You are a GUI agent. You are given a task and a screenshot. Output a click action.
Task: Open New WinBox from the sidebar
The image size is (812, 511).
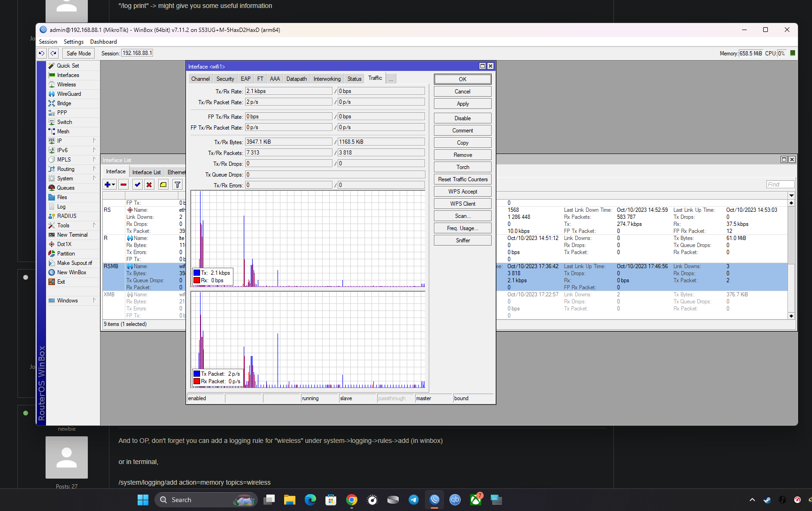tap(72, 272)
